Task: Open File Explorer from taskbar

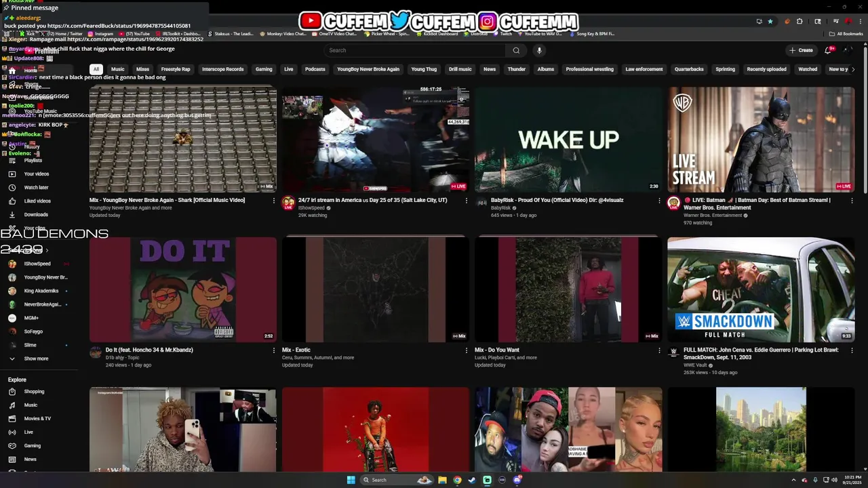Action: pyautogui.click(x=442, y=480)
